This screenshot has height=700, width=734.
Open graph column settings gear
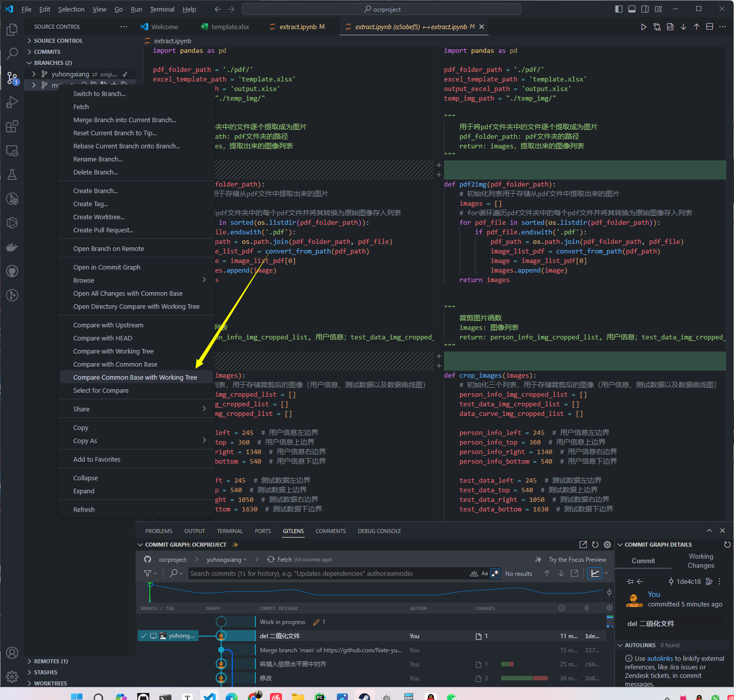[x=609, y=608]
